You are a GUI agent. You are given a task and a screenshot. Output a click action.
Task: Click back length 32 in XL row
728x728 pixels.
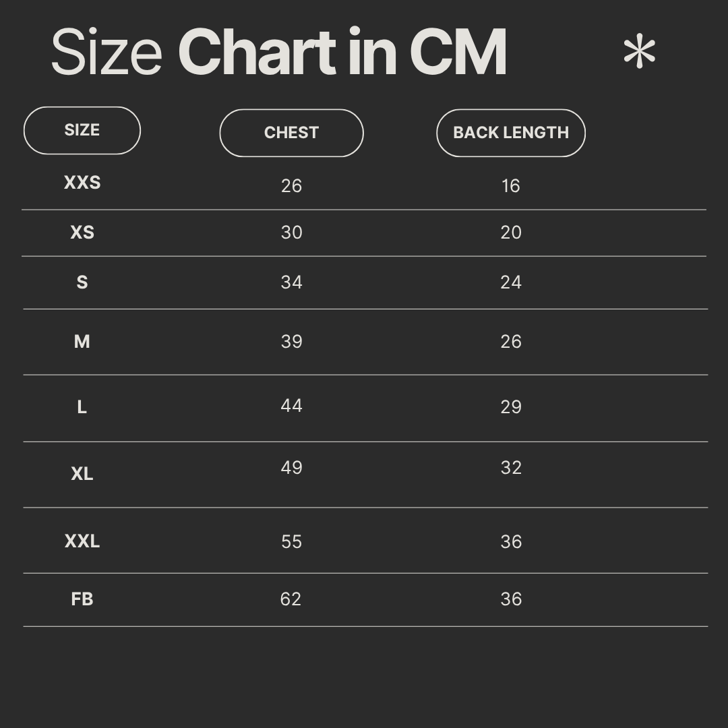(511, 468)
